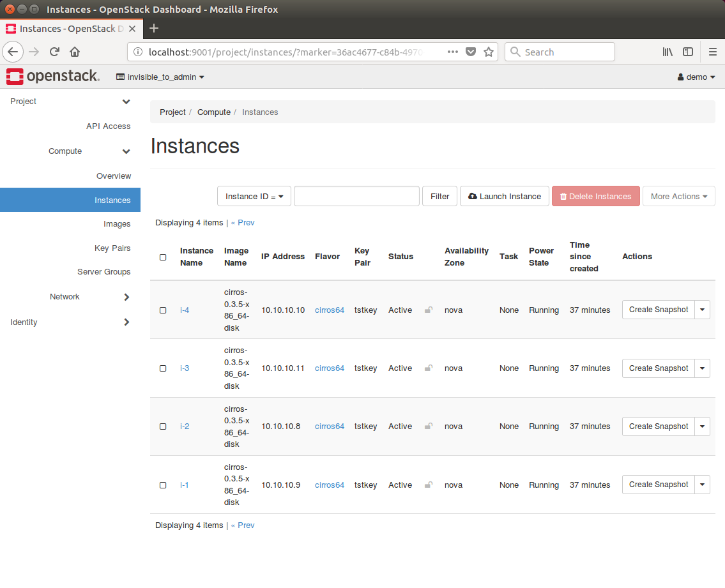Click the bottom Prev pagination link
This screenshot has height=588, width=725.
243,525
